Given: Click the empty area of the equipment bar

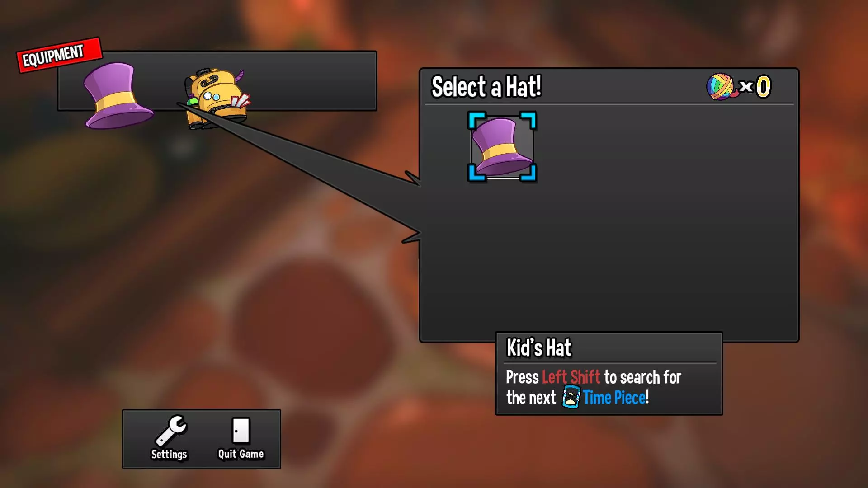Looking at the screenshot, I should pos(312,81).
